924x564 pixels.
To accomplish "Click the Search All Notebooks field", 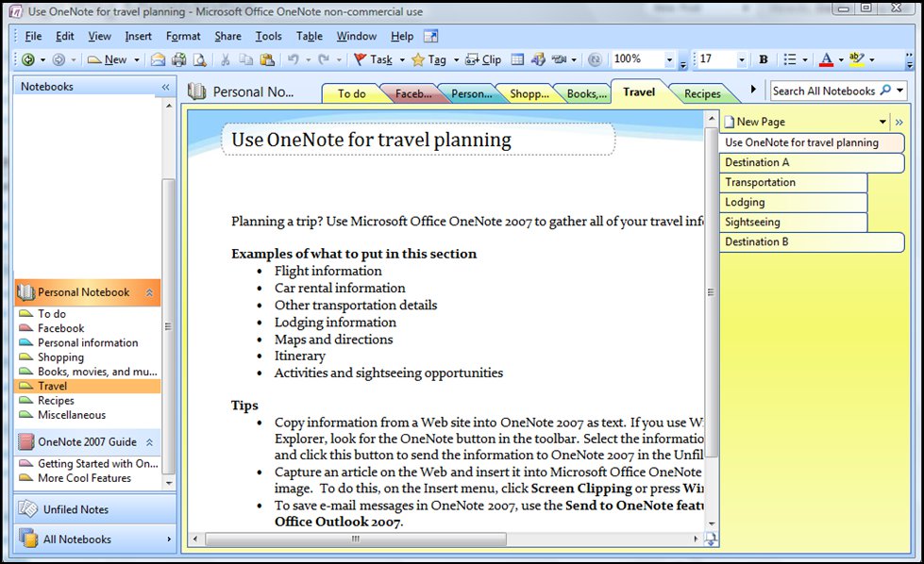I will coord(824,91).
